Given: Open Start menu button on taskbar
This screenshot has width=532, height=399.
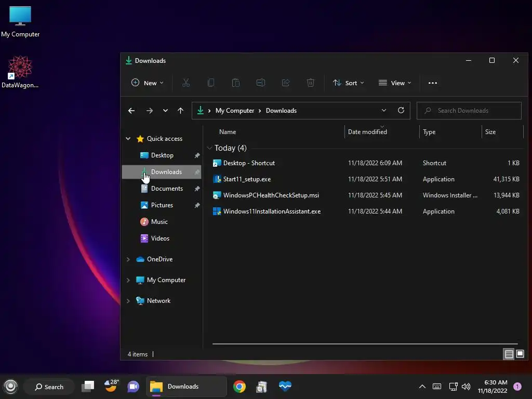Looking at the screenshot, I should [10, 387].
